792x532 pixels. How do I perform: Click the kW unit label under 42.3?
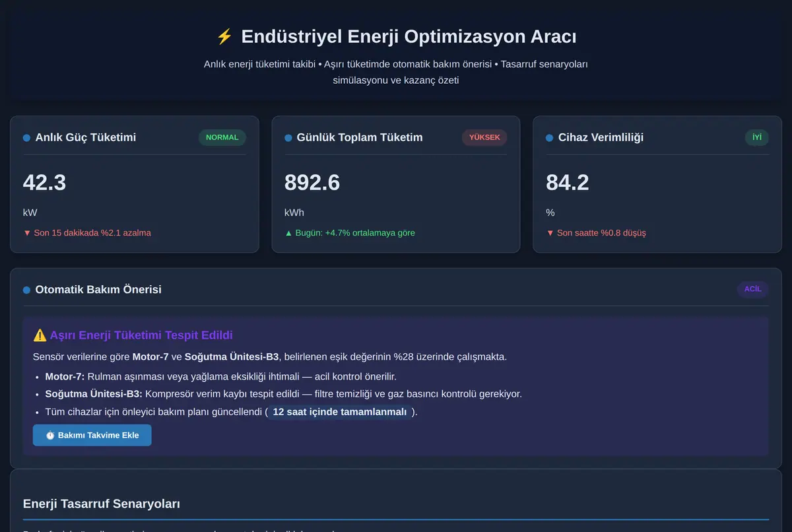[30, 213]
